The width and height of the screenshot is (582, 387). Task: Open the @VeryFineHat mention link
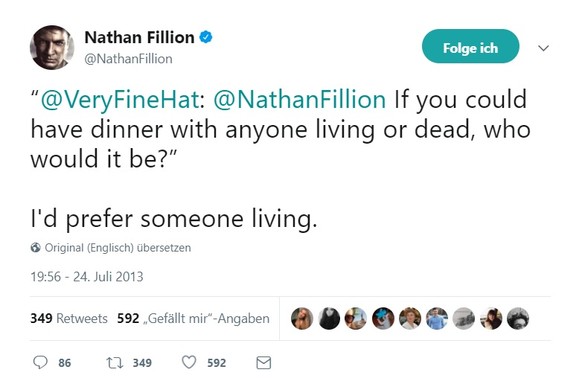click(x=120, y=100)
